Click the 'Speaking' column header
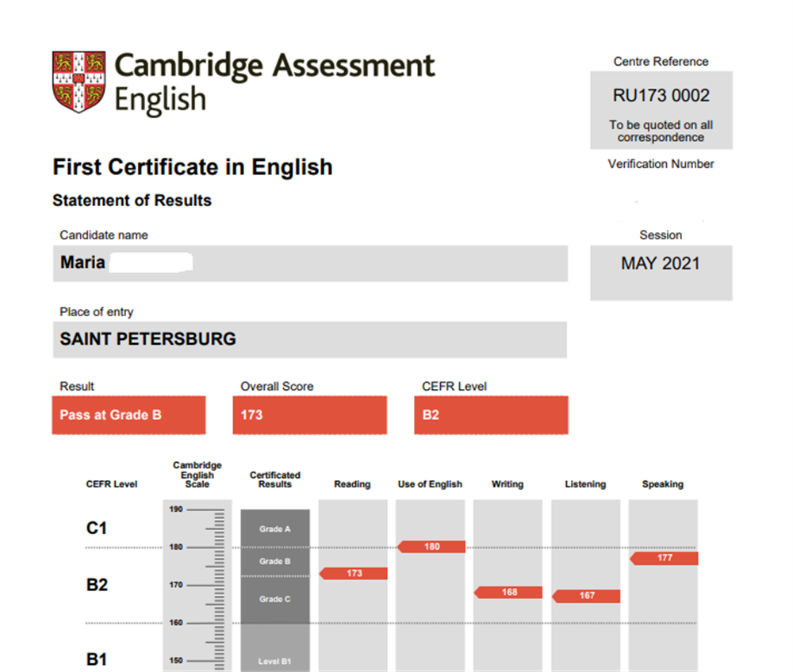The image size is (793, 672). [662, 484]
